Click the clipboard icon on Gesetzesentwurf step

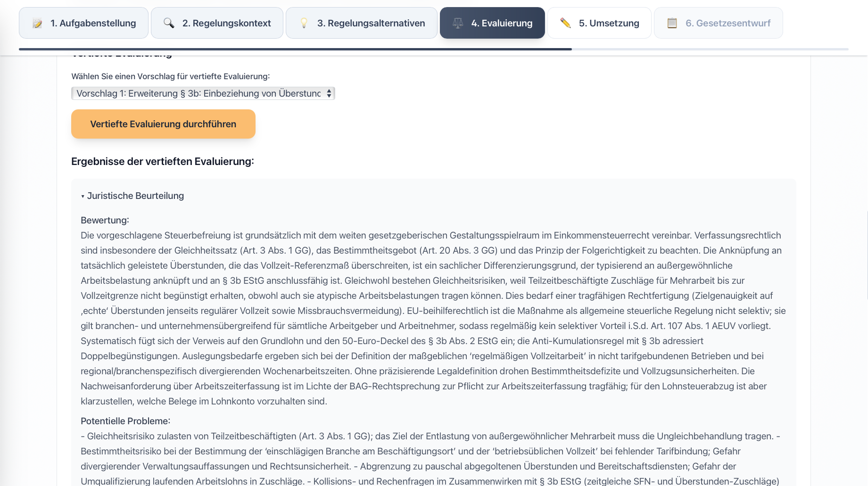[671, 22]
